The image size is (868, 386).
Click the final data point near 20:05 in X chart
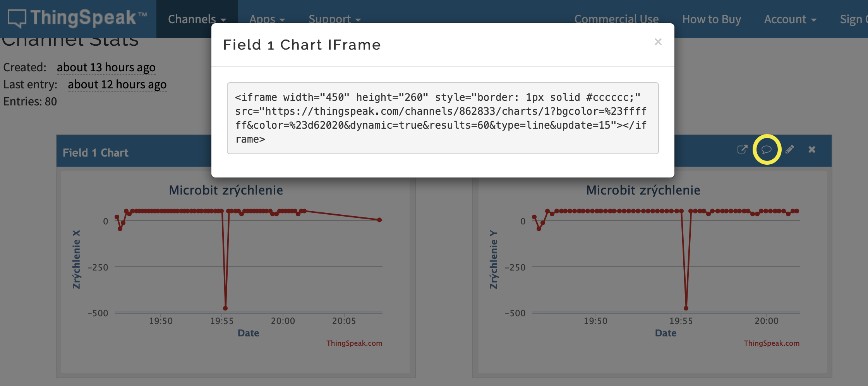pyautogui.click(x=379, y=220)
